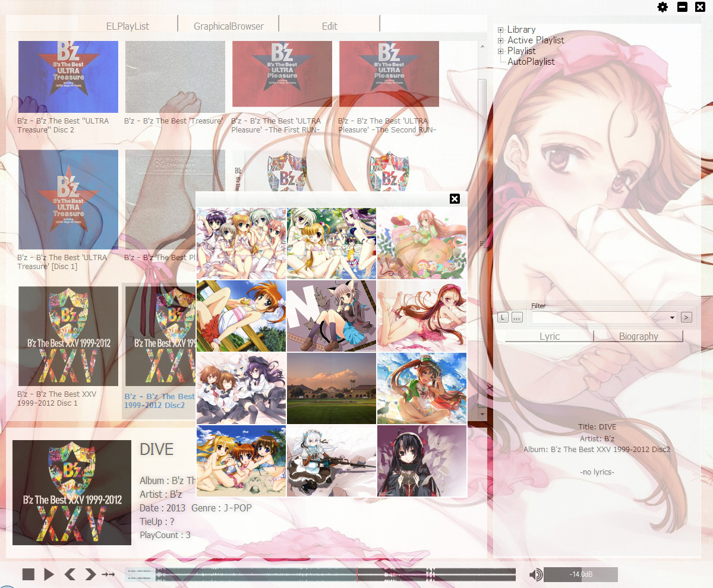Pick the beach sandcastle girls wallpaper
Image resolution: width=713 pixels, height=588 pixels.
(x=241, y=461)
